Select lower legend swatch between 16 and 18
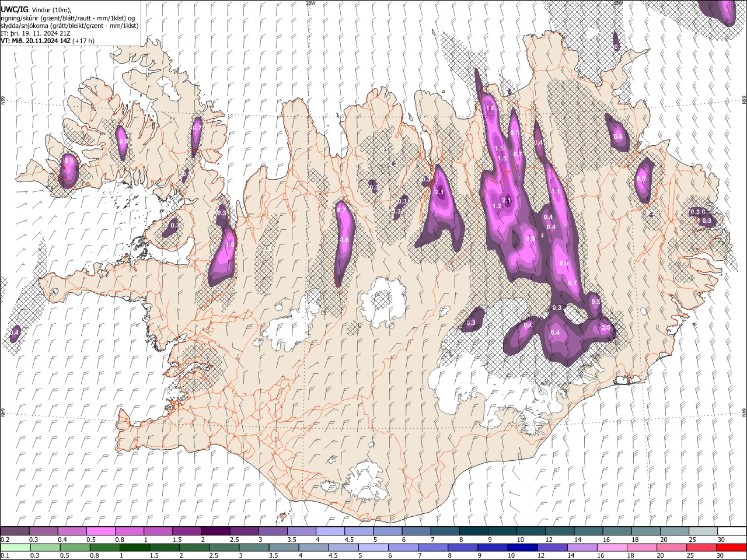 pos(612,547)
